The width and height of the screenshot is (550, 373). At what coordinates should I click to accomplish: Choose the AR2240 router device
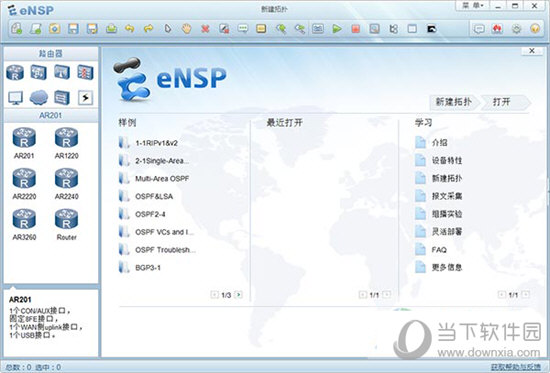pos(66,184)
